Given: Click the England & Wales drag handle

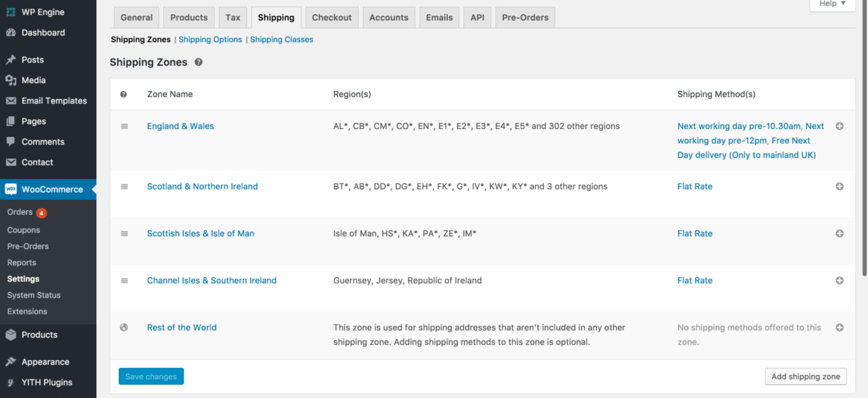Looking at the screenshot, I should [x=124, y=126].
